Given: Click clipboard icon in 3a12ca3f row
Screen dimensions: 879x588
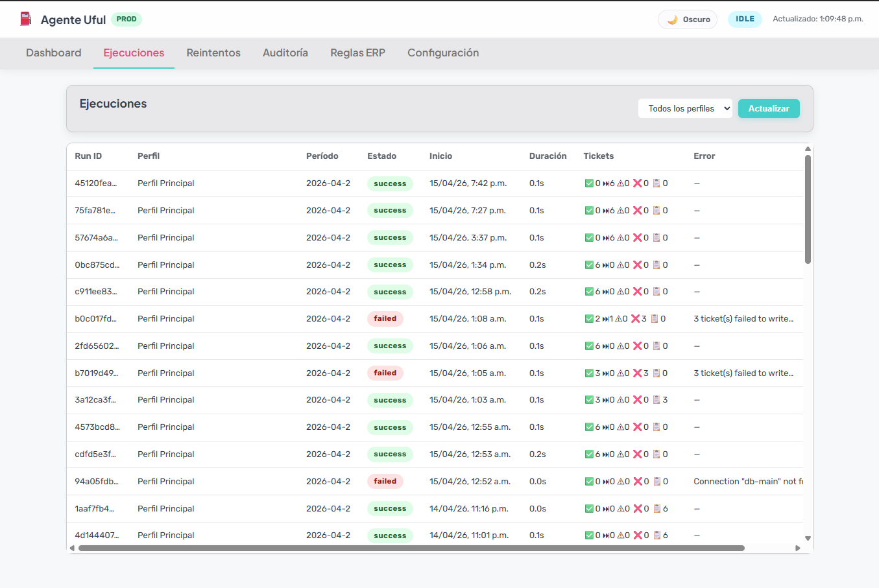Looking at the screenshot, I should (x=656, y=400).
